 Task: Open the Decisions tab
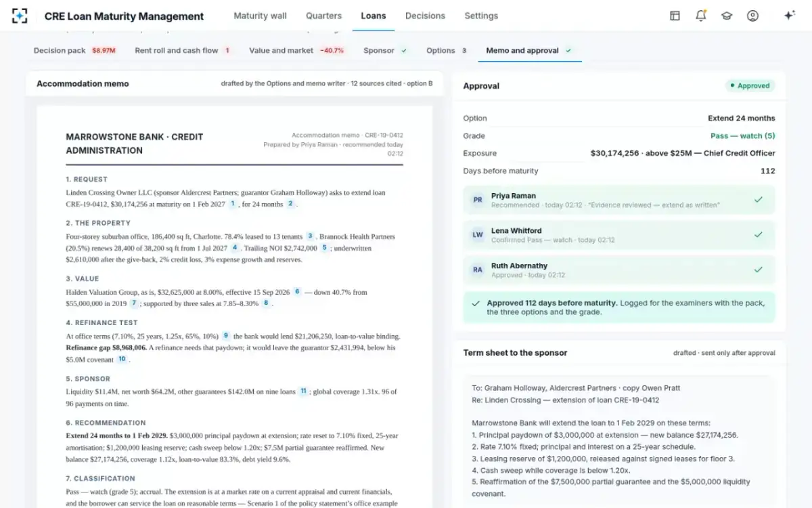pyautogui.click(x=425, y=16)
